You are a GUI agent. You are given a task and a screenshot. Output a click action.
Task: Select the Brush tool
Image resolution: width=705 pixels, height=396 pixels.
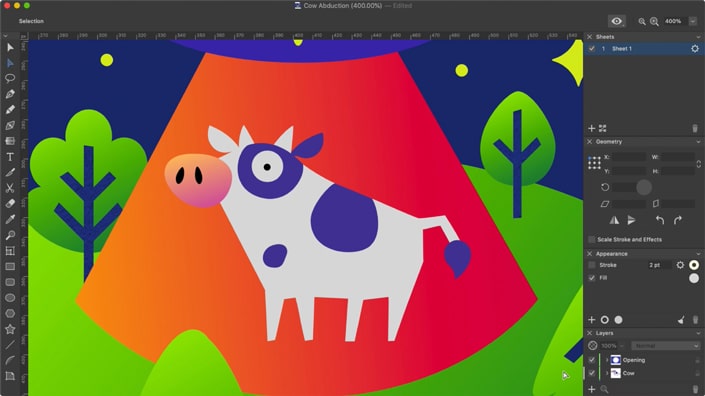pos(10,173)
